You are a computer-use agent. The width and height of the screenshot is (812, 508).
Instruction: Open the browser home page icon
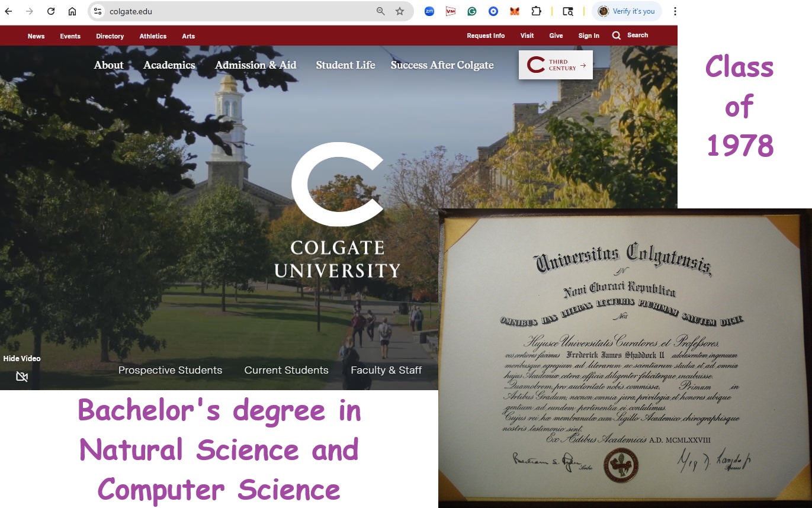pyautogui.click(x=72, y=11)
